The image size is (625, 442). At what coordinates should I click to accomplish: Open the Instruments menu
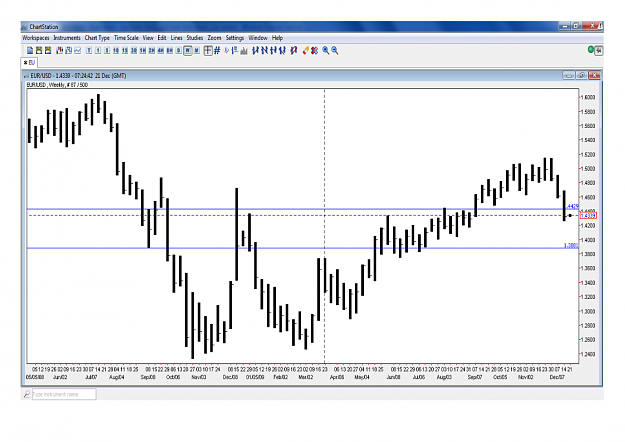pyautogui.click(x=67, y=38)
